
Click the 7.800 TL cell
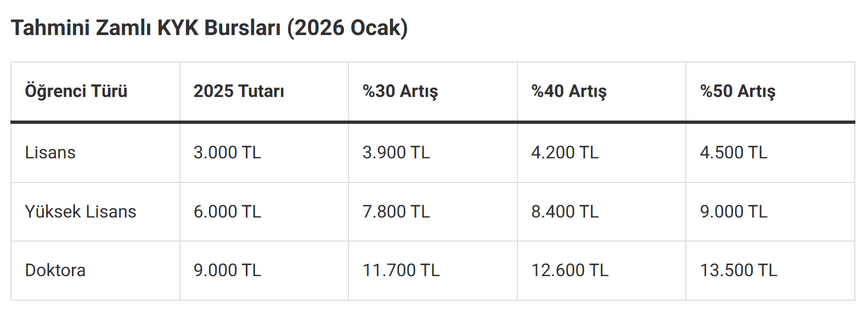tap(396, 211)
